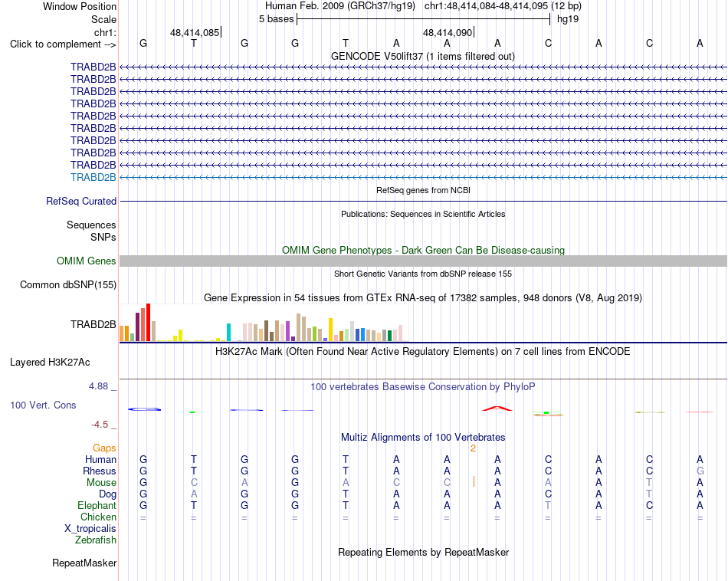The width and height of the screenshot is (728, 581).
Task: Click the gray OMIM Genes bar
Action: (x=424, y=261)
